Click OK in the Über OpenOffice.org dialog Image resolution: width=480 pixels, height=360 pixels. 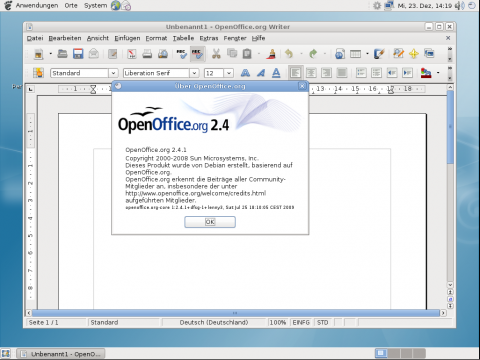(210, 222)
